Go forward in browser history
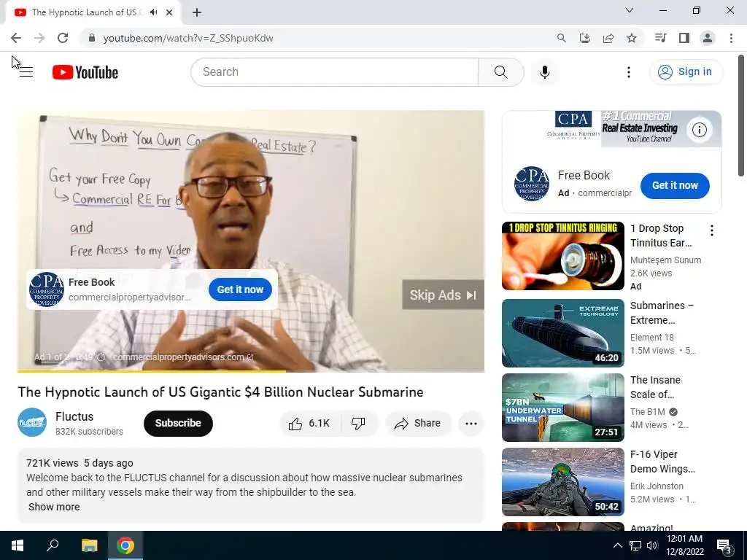 (39, 38)
